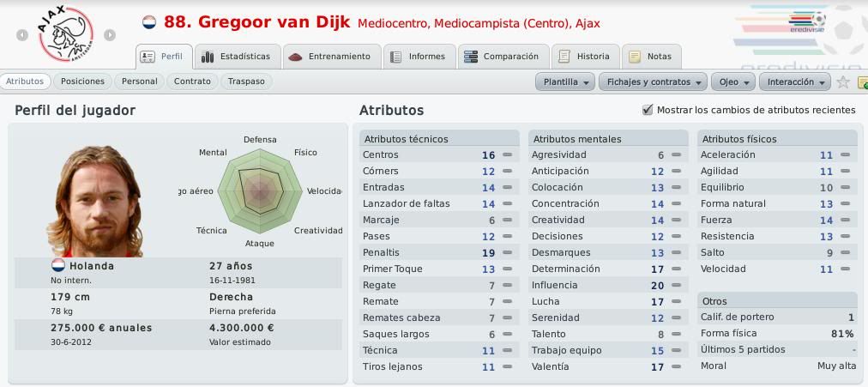Viewport: 868px width, 387px height.
Task: Click the Estadísticas tab chart icon
Action: pyautogui.click(x=208, y=57)
